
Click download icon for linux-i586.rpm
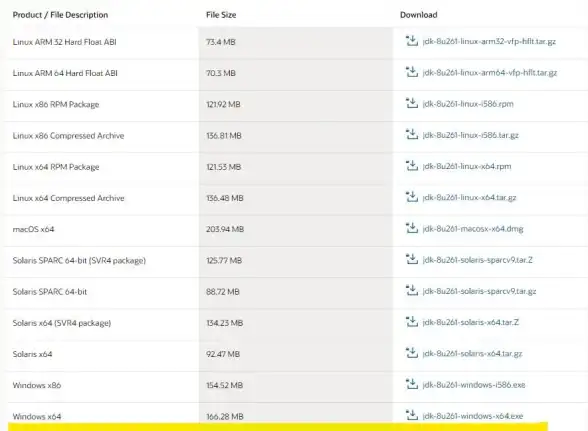coord(412,103)
